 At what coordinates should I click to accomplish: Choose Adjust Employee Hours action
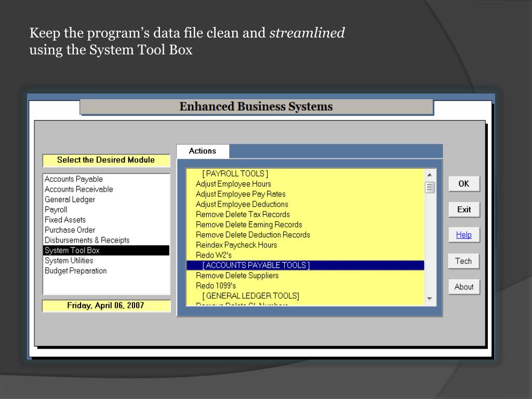pyautogui.click(x=305, y=184)
